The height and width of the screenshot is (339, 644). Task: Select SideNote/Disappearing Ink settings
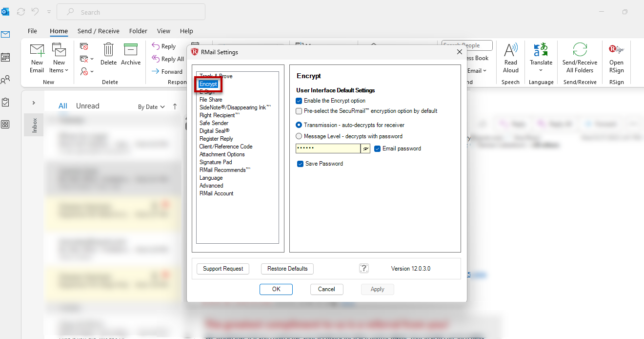[235, 107]
